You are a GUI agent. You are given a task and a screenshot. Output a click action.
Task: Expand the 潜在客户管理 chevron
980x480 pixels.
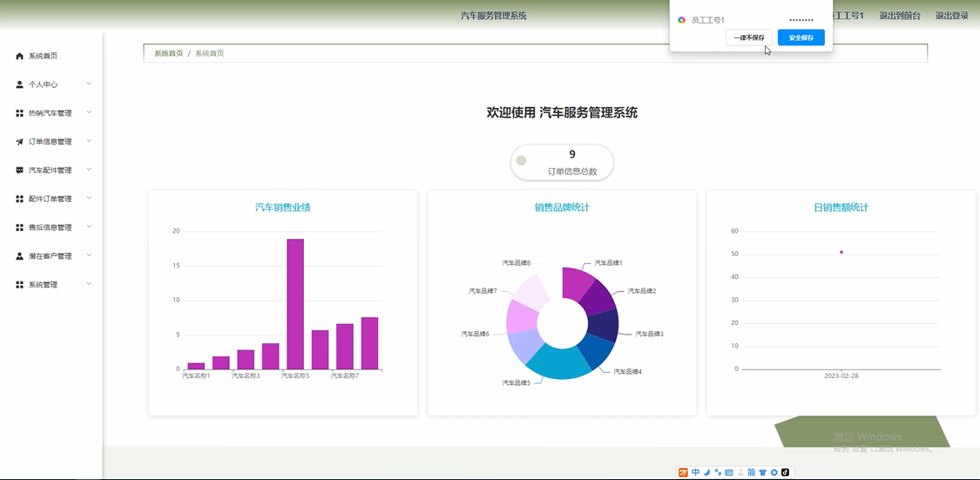tap(90, 255)
